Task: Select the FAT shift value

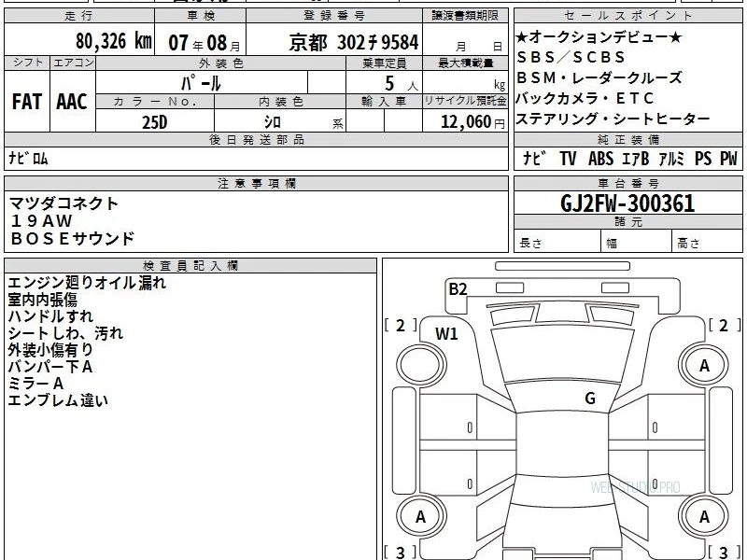Action: [27, 102]
